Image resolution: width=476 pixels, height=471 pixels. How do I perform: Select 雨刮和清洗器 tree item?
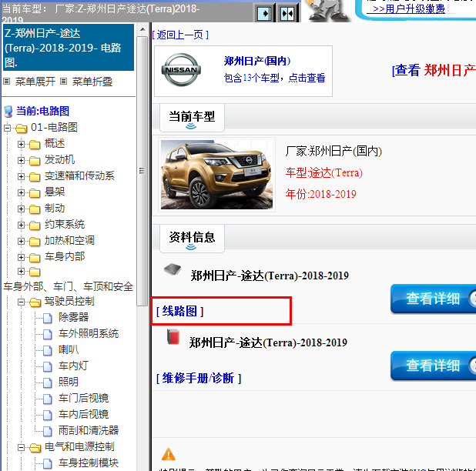(x=89, y=430)
